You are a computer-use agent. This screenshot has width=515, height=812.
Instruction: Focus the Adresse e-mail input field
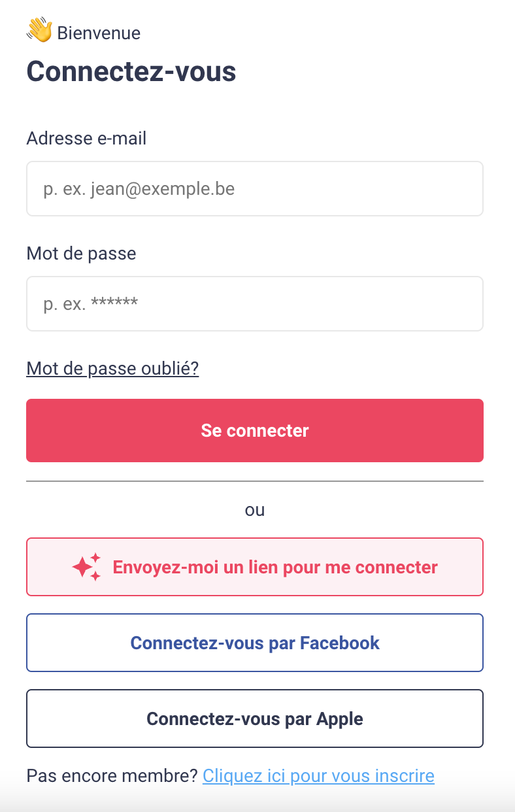point(255,189)
